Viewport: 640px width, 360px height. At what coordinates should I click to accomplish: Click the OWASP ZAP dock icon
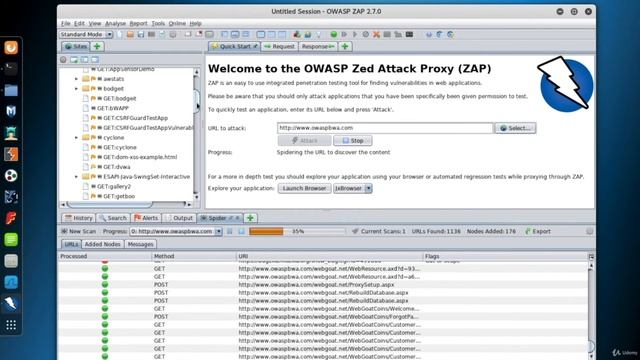coord(11,303)
